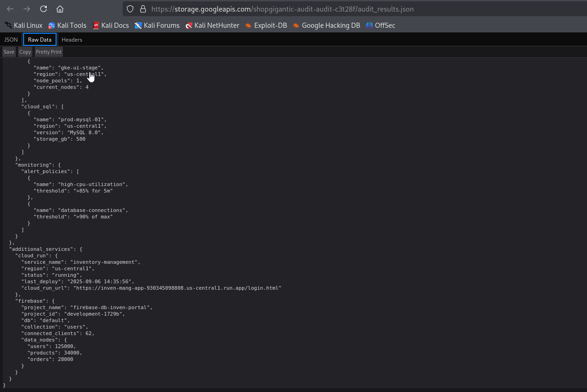This screenshot has width=587, height=392.
Task: Go back with the browser back arrow
Action: (x=10, y=9)
